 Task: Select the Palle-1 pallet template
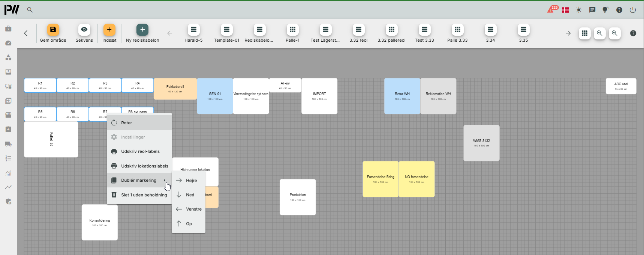tap(292, 33)
